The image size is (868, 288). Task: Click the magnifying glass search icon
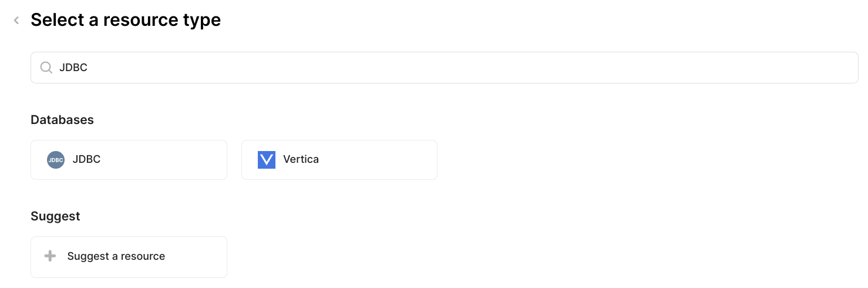46,68
